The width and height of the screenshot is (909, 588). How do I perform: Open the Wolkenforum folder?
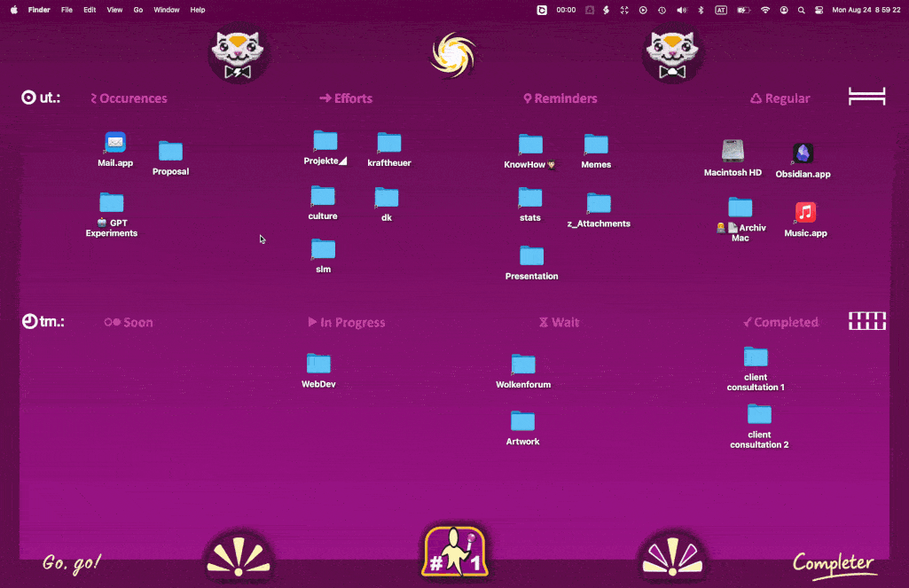(x=523, y=365)
